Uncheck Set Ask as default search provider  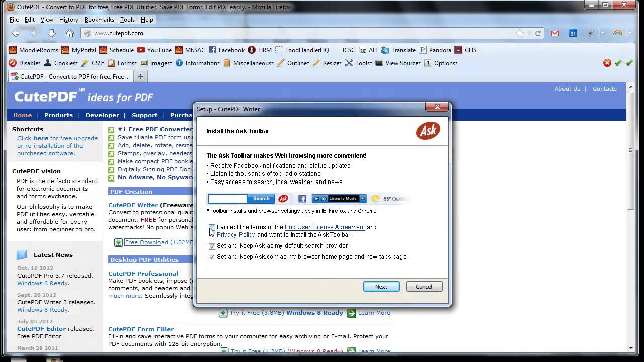[212, 246]
